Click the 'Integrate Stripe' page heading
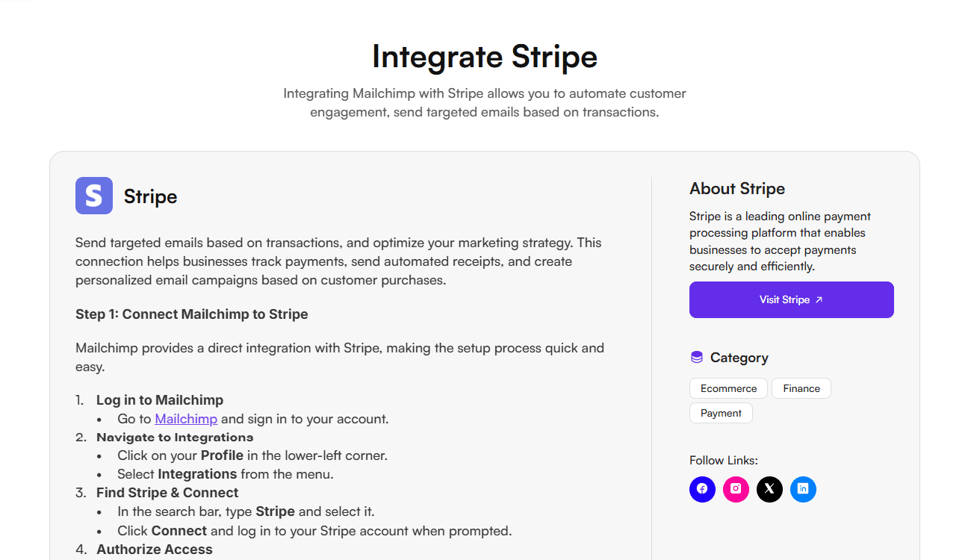Viewport: 971px width, 560px height. (x=485, y=57)
